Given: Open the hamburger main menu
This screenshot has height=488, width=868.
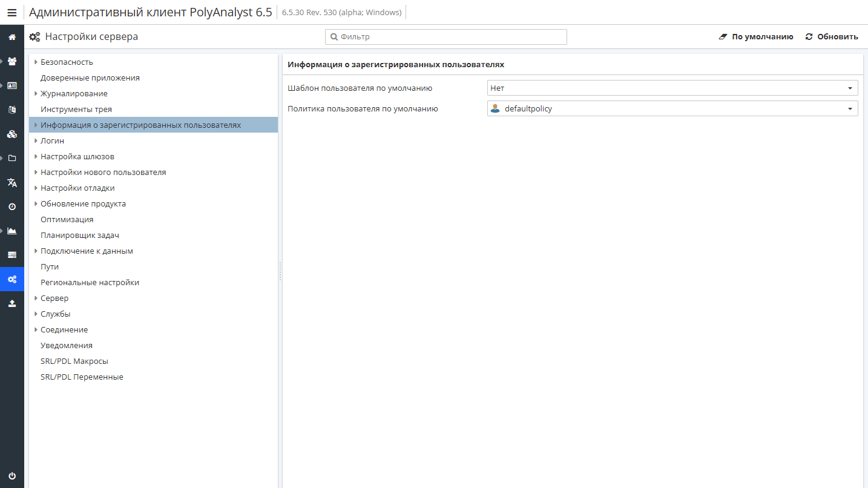Looking at the screenshot, I should (x=12, y=13).
